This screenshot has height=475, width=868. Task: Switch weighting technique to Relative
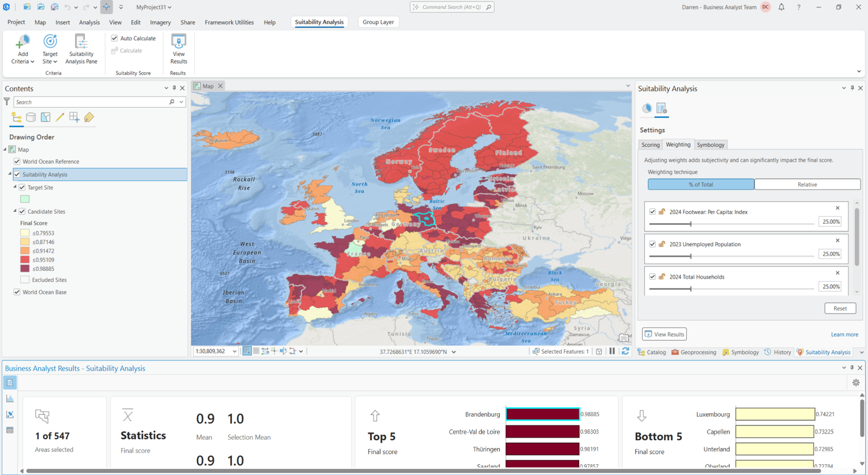click(x=807, y=184)
